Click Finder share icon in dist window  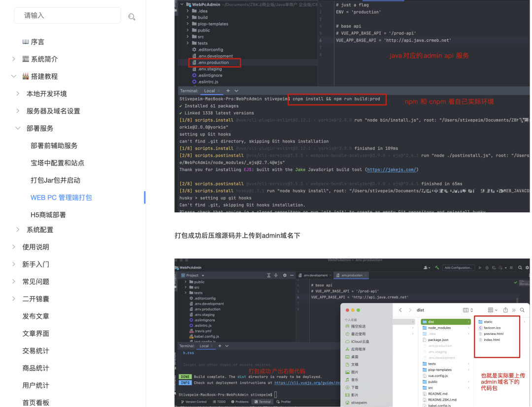click(x=505, y=310)
